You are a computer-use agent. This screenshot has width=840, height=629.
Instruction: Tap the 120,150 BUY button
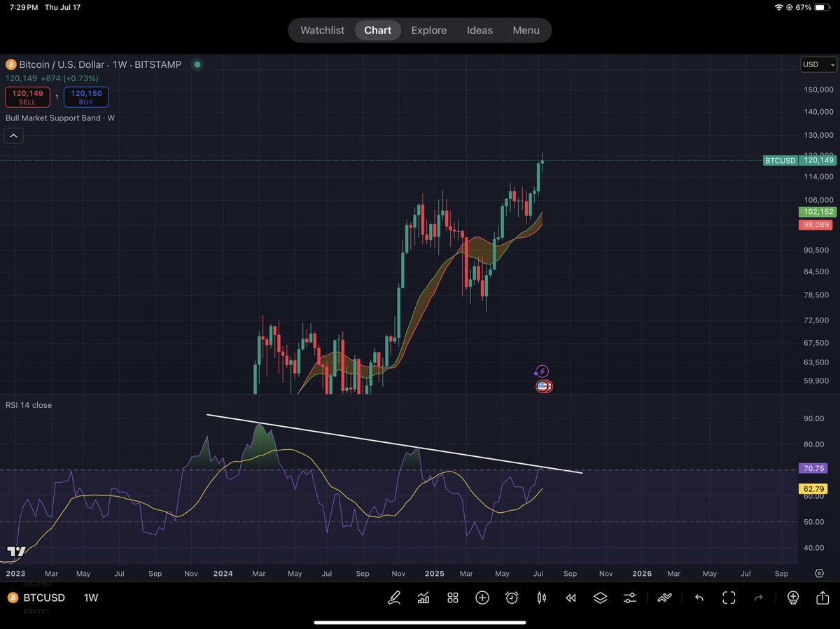[x=86, y=97]
